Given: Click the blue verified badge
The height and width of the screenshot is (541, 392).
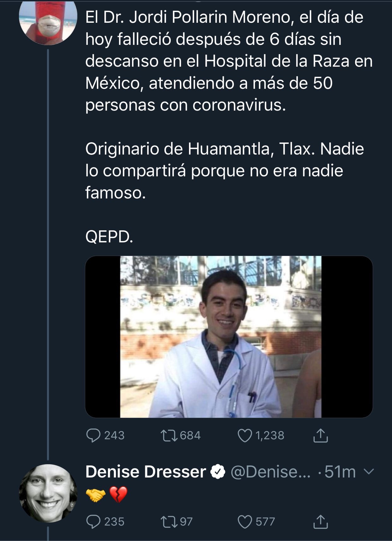Looking at the screenshot, I should (218, 472).
